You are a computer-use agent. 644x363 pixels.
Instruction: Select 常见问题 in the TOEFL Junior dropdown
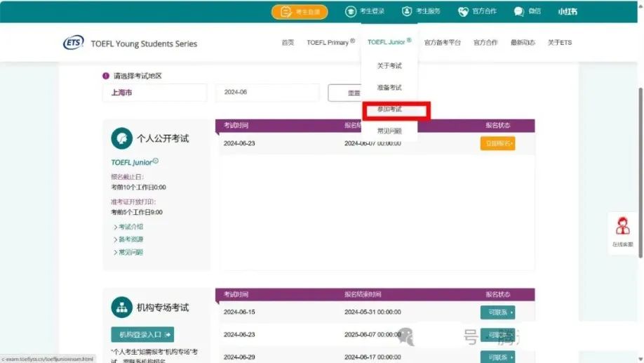(389, 131)
